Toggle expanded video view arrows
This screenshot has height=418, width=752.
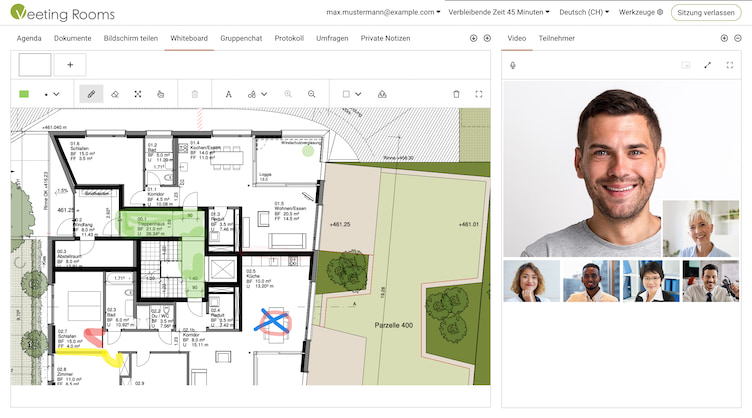[708, 65]
